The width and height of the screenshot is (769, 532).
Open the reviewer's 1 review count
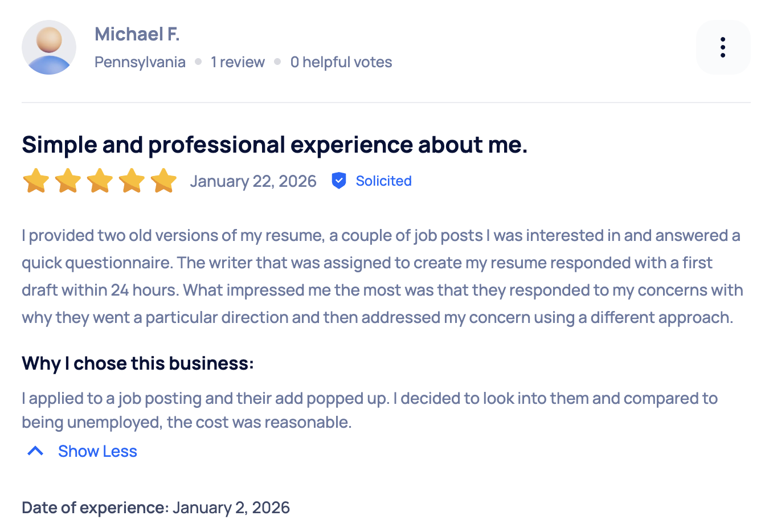click(x=238, y=62)
